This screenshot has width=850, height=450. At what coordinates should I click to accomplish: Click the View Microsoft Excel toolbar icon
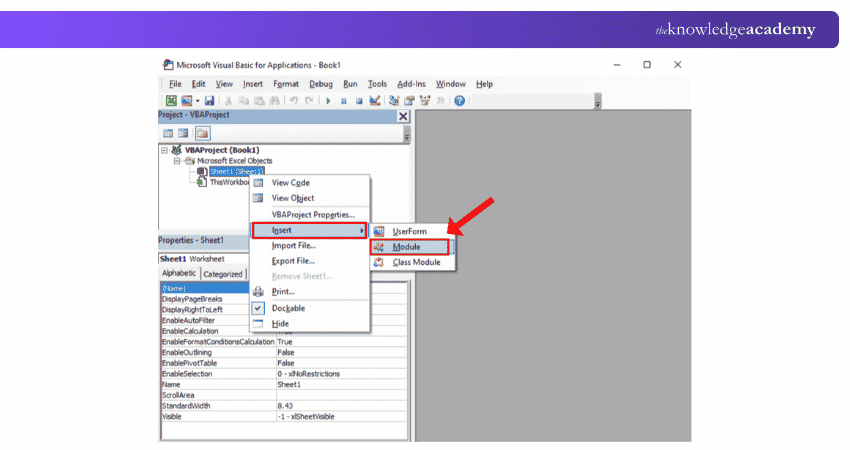pyautogui.click(x=171, y=100)
